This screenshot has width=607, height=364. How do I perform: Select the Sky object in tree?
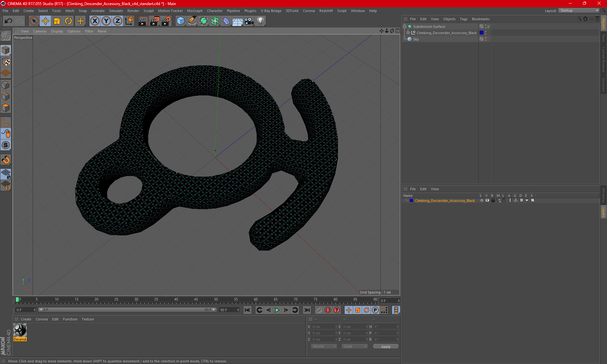pos(416,39)
